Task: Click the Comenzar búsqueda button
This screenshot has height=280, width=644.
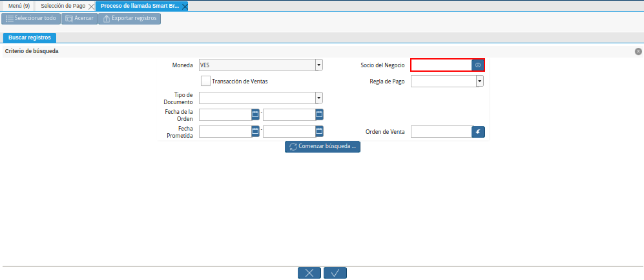Action: point(322,147)
